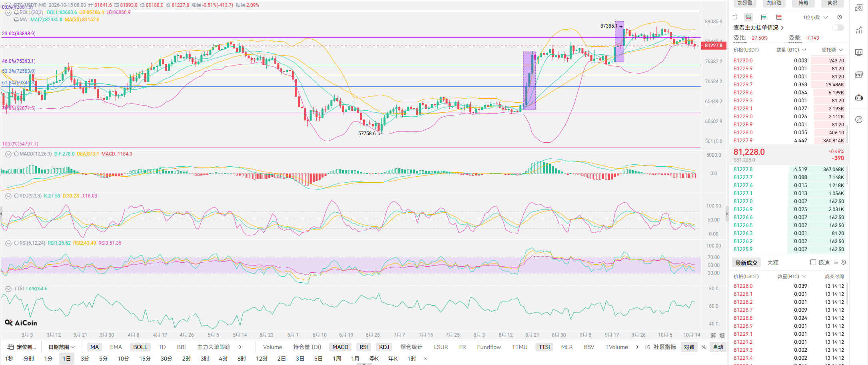Toggle the 查看主力挂单情况 switch
868x365 pixels.
pyautogui.click(x=838, y=28)
